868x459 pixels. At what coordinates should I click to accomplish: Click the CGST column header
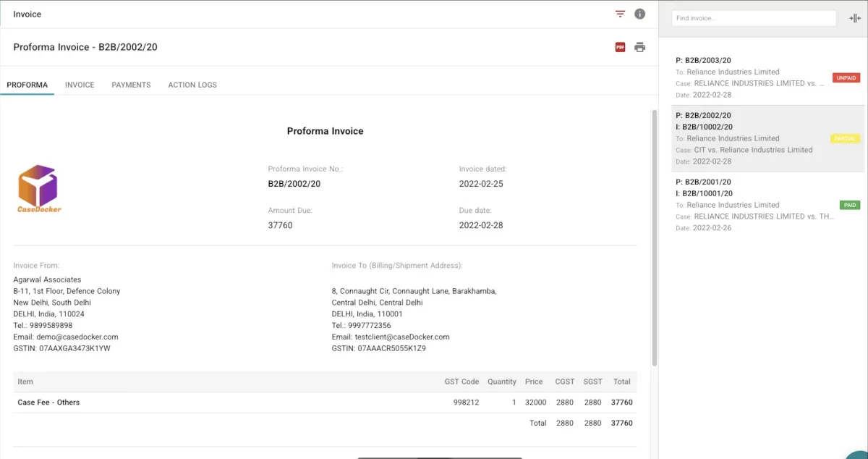pos(564,382)
